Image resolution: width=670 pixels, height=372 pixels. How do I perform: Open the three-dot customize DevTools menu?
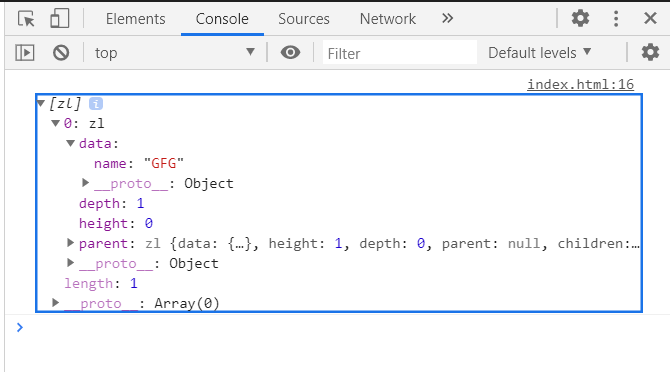[616, 18]
